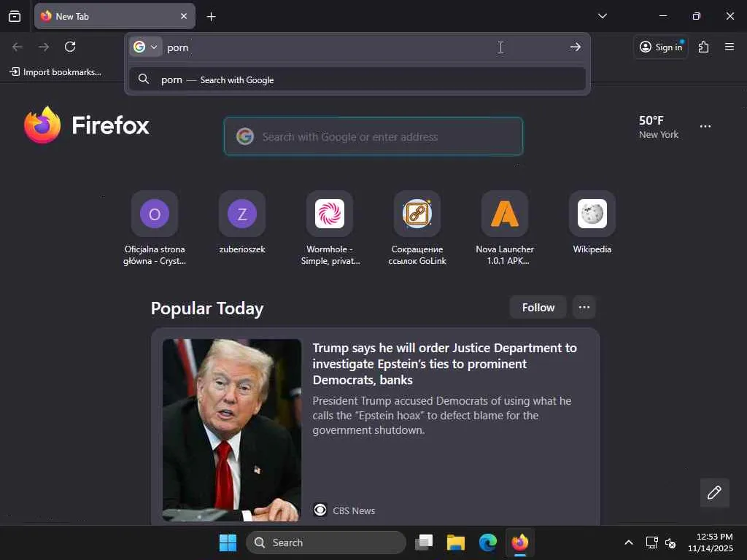Viewport: 747px width, 560px height.
Task: Select the 'Search with Google' suggestion row
Action: coord(357,79)
